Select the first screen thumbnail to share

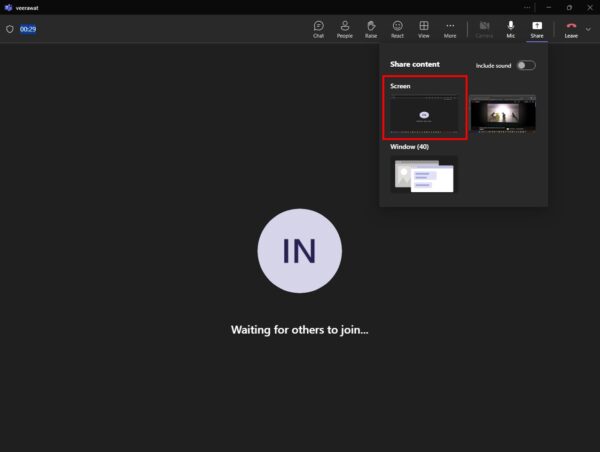click(425, 115)
